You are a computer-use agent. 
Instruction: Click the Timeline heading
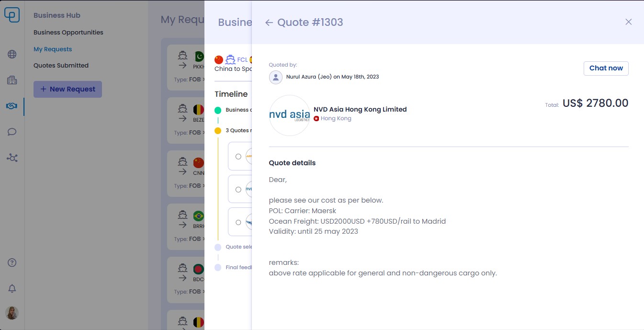(231, 94)
